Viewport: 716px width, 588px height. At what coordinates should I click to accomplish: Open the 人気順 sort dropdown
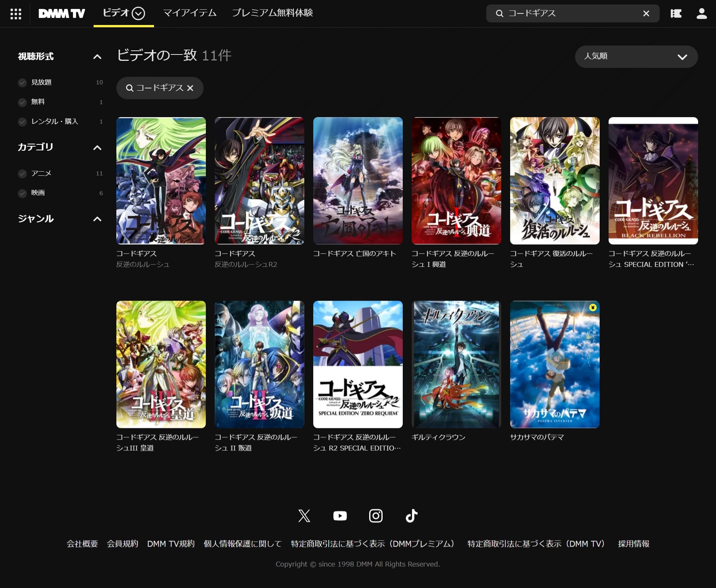coord(636,57)
